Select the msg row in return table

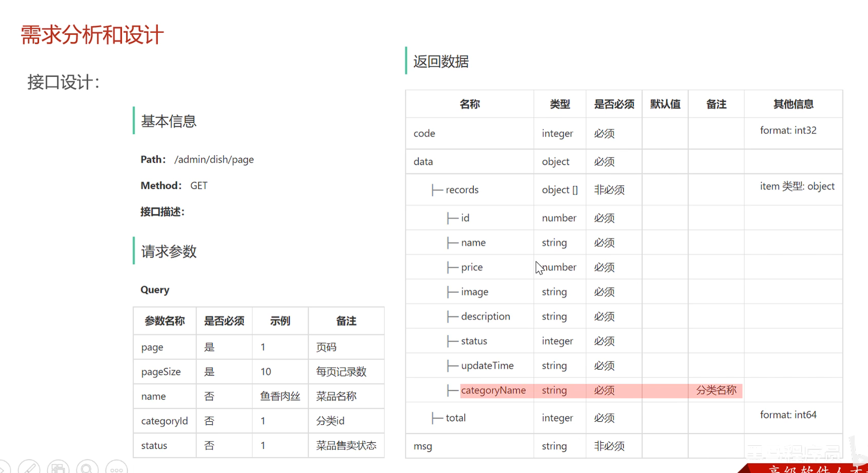[x=422, y=446]
